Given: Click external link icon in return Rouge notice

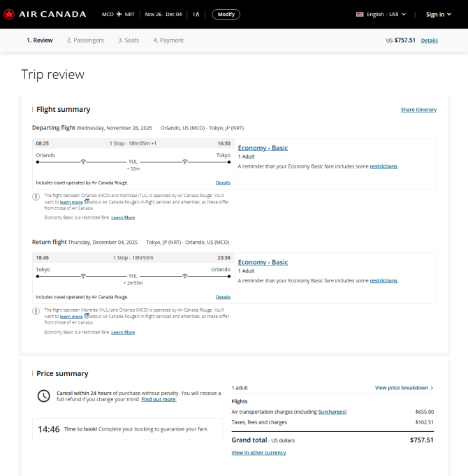Looking at the screenshot, I should (87, 316).
